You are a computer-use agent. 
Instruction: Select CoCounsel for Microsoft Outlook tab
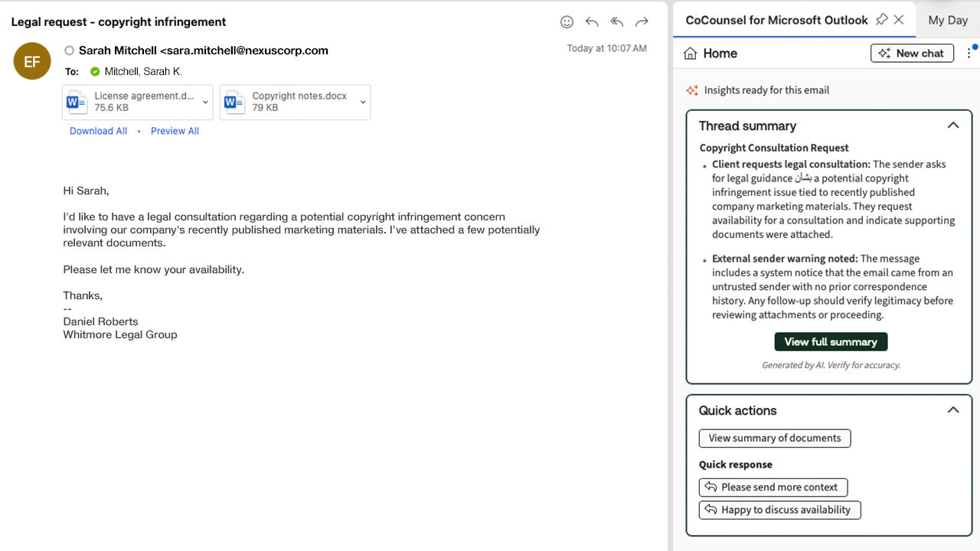(776, 20)
